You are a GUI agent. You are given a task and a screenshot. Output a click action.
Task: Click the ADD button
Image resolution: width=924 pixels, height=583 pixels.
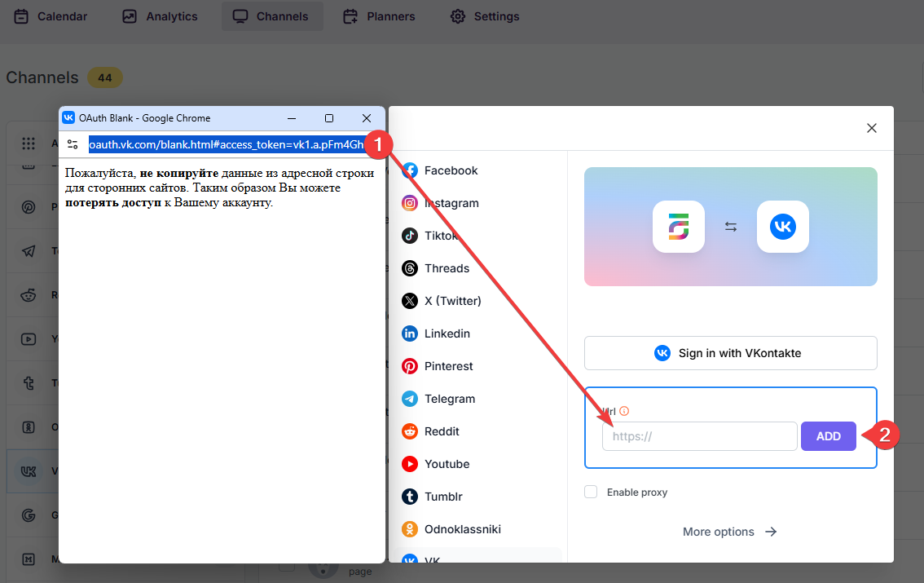point(828,436)
